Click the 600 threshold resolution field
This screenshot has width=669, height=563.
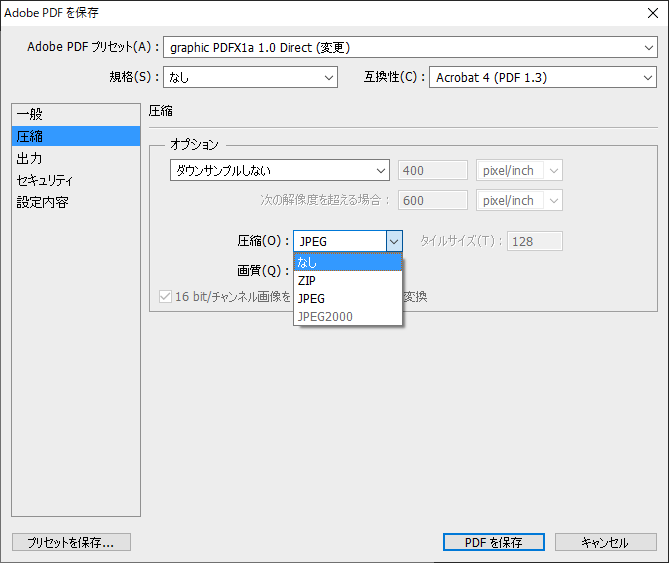(433, 200)
